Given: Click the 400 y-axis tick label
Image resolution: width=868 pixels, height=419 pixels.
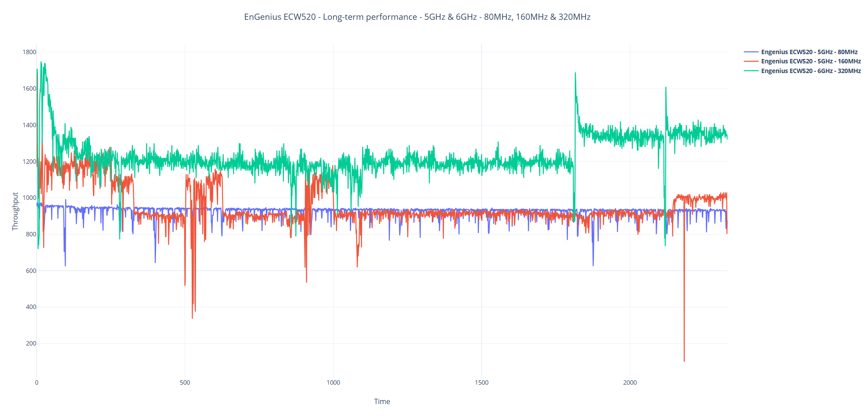Looking at the screenshot, I should click(31, 307).
